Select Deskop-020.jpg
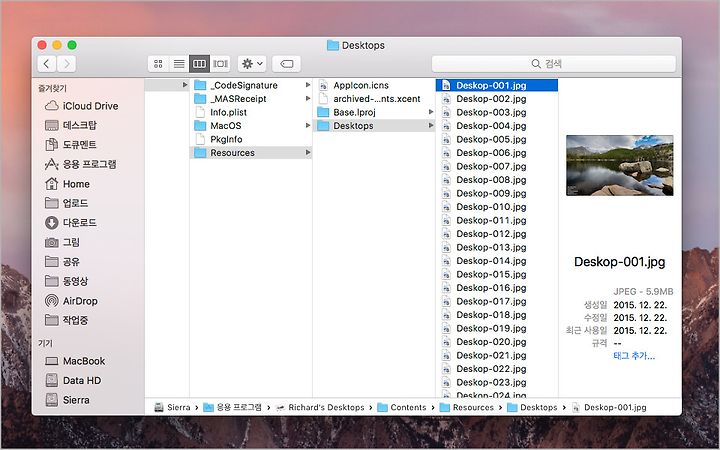Screen dimensions: 720x450 point(497,342)
